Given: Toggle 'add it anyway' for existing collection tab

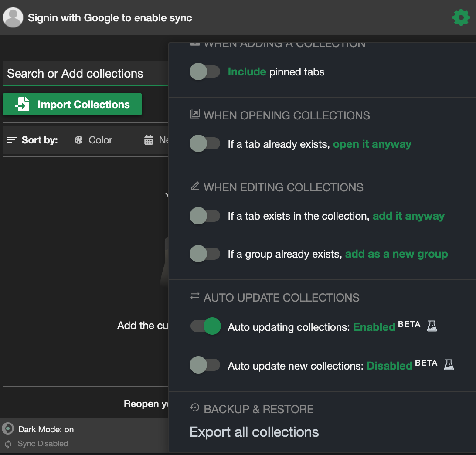Looking at the screenshot, I should point(205,216).
